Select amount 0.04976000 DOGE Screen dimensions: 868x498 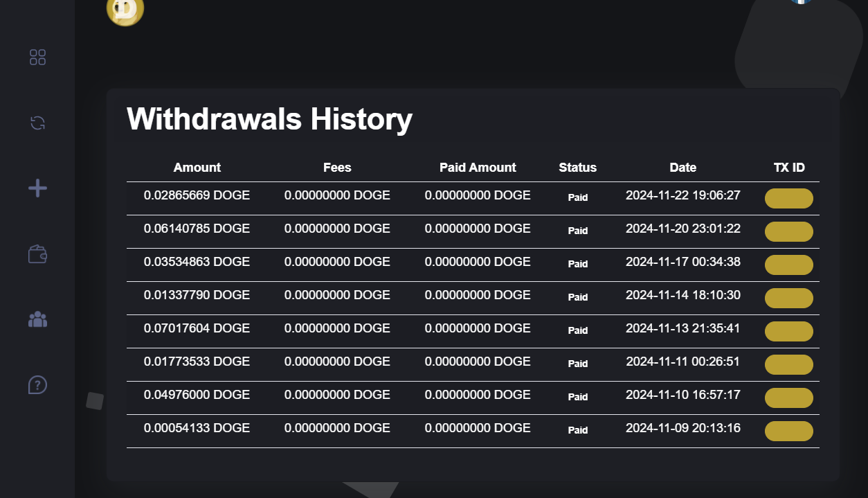pos(197,395)
